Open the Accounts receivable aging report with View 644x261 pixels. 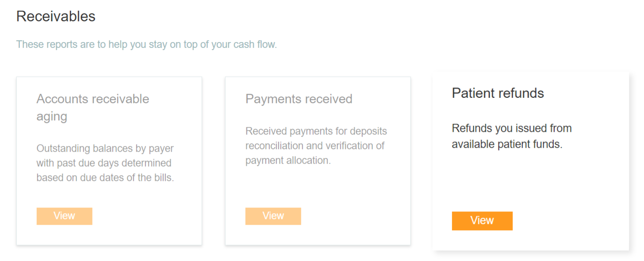pos(64,216)
